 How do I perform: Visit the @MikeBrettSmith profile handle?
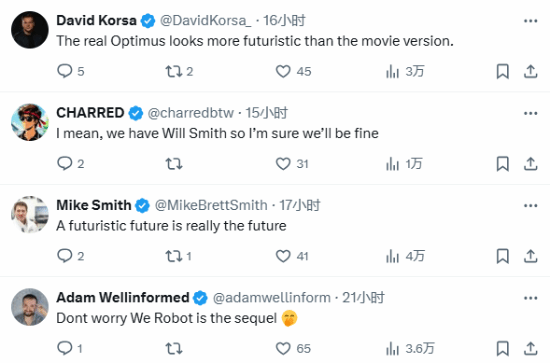[x=211, y=205]
